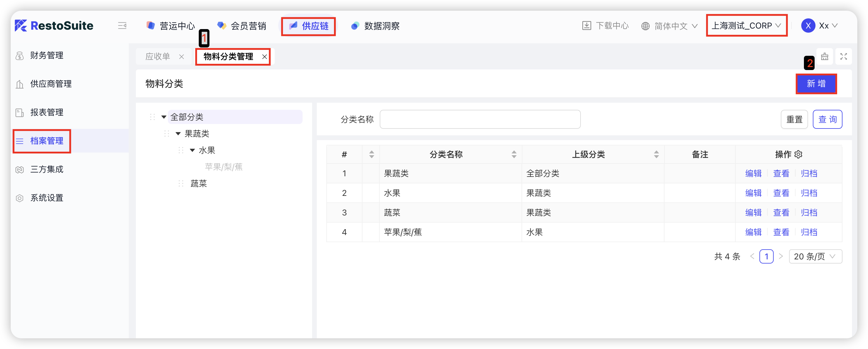Collapse the 果蔬类 tree node

178,134
